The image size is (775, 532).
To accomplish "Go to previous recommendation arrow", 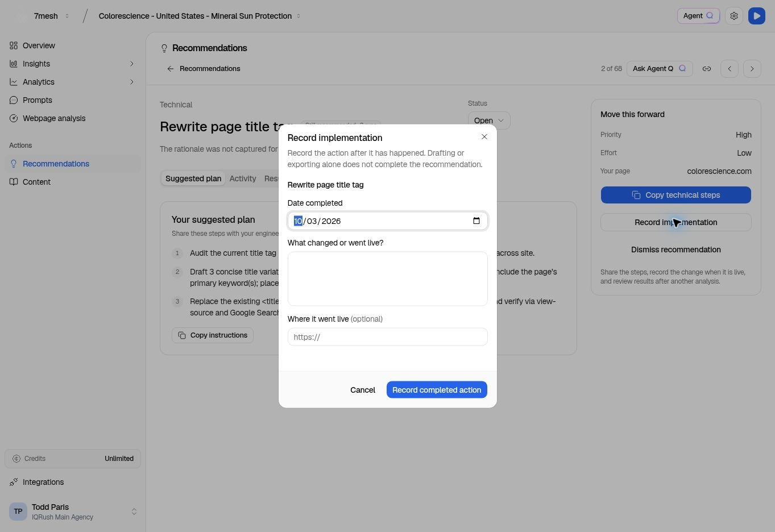I will coord(730,69).
